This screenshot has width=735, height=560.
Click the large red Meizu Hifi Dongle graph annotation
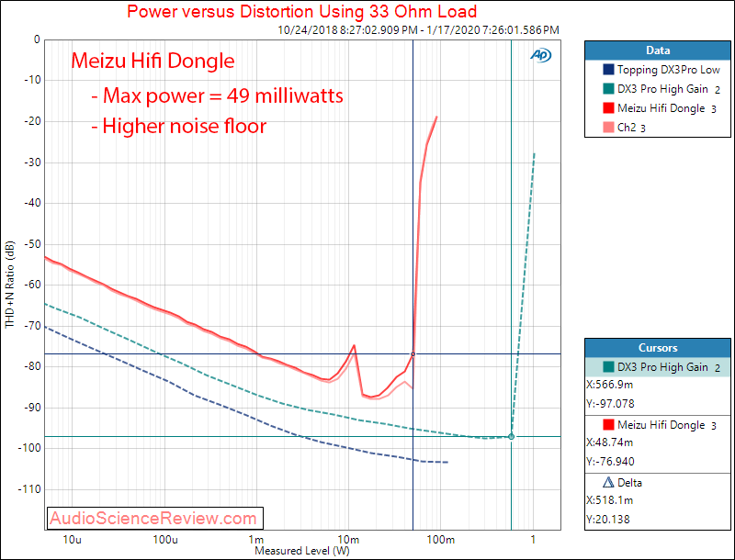pyautogui.click(x=153, y=61)
